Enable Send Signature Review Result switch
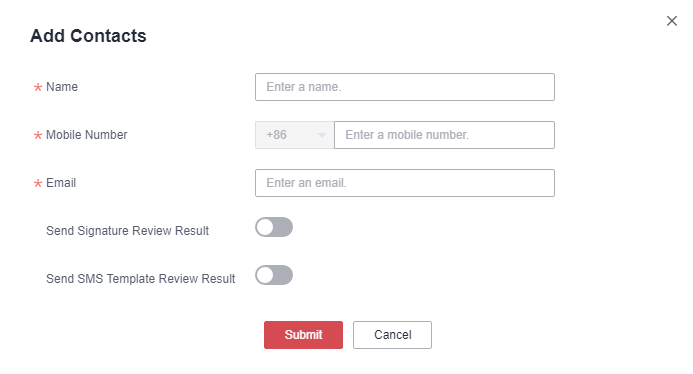The width and height of the screenshot is (693, 374). tap(274, 227)
